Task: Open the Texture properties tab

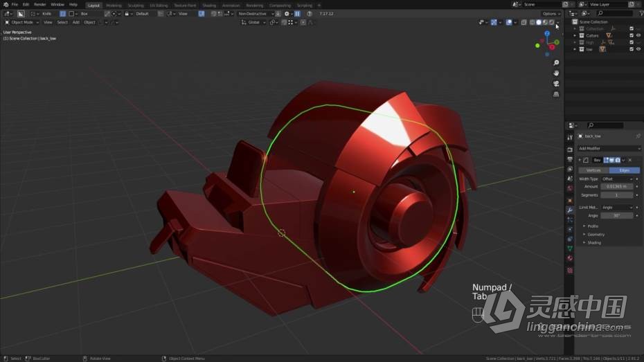Action: (570, 271)
